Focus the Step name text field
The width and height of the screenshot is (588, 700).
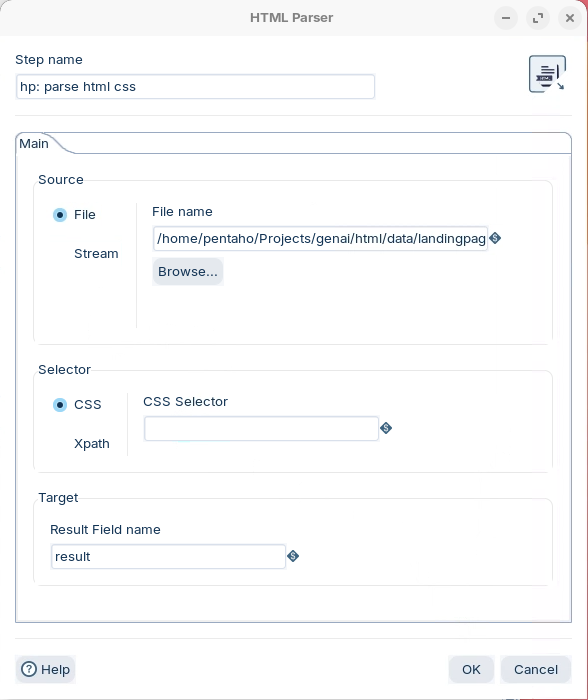coord(195,87)
